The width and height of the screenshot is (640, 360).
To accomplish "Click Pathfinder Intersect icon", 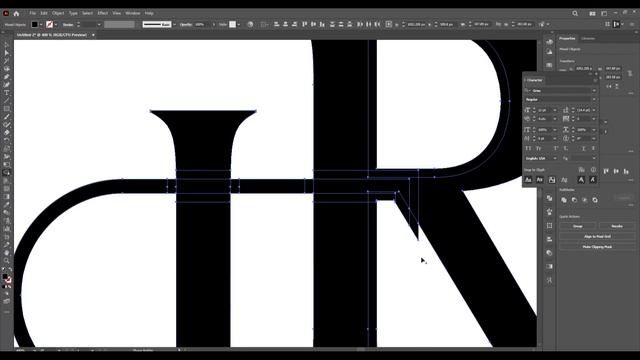I will tap(584, 200).
